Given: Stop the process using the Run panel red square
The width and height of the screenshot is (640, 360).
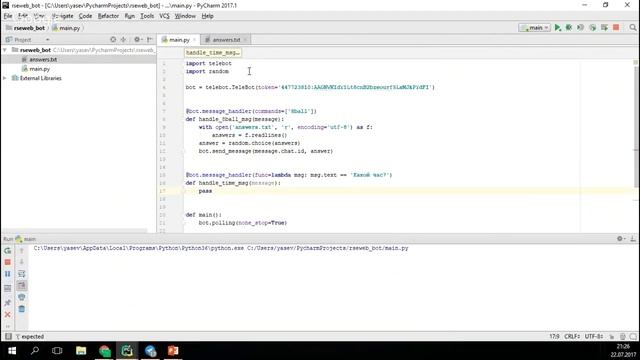Looking at the screenshot, I should coord(7,262).
